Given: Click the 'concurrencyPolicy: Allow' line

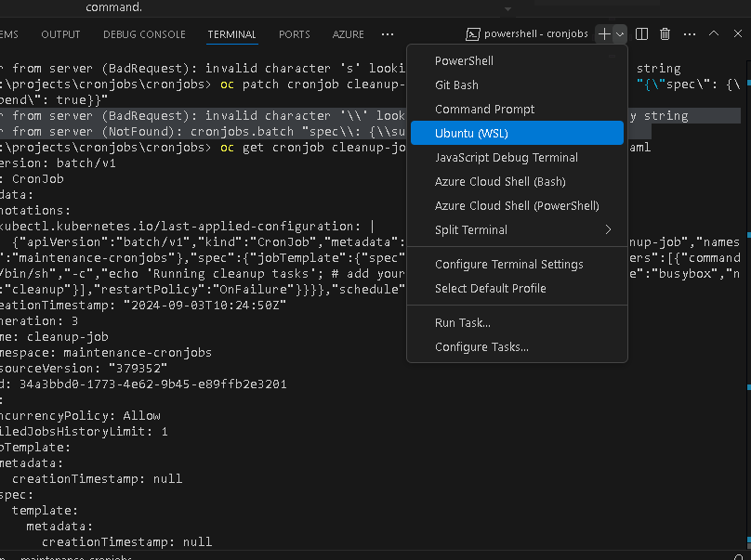Looking at the screenshot, I should click(x=80, y=415).
